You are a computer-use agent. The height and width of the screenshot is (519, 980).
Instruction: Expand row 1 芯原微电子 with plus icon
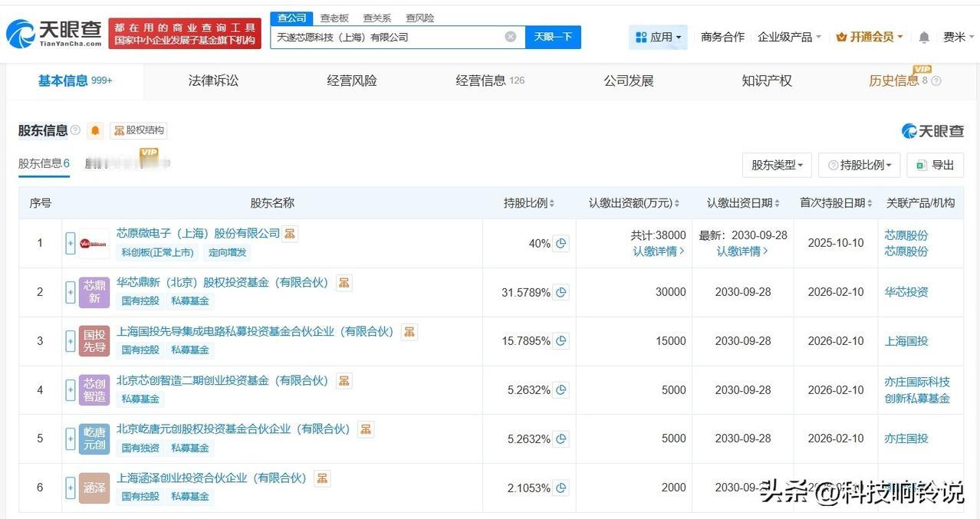pyautogui.click(x=71, y=243)
